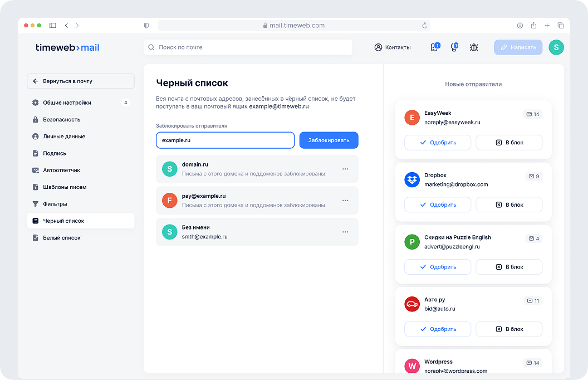Viewport: 588px width, 380px height.
Task: Click the Safari sidebar toggle icon
Action: coord(53,26)
